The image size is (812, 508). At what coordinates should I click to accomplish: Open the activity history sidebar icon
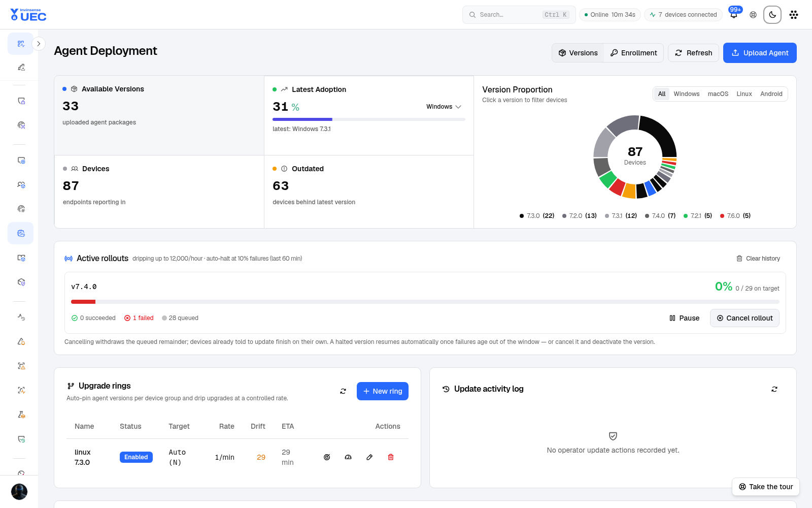tap(21, 317)
